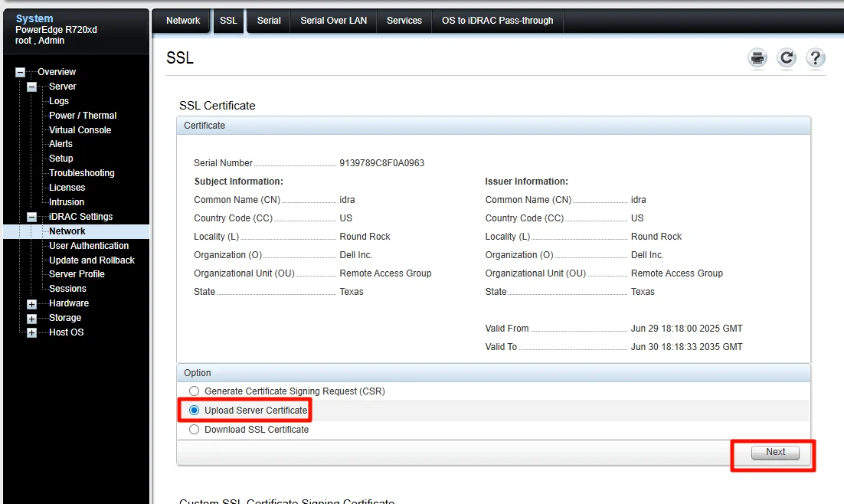
Task: Click Valid To date Jun 30 2035
Action: [686, 347]
